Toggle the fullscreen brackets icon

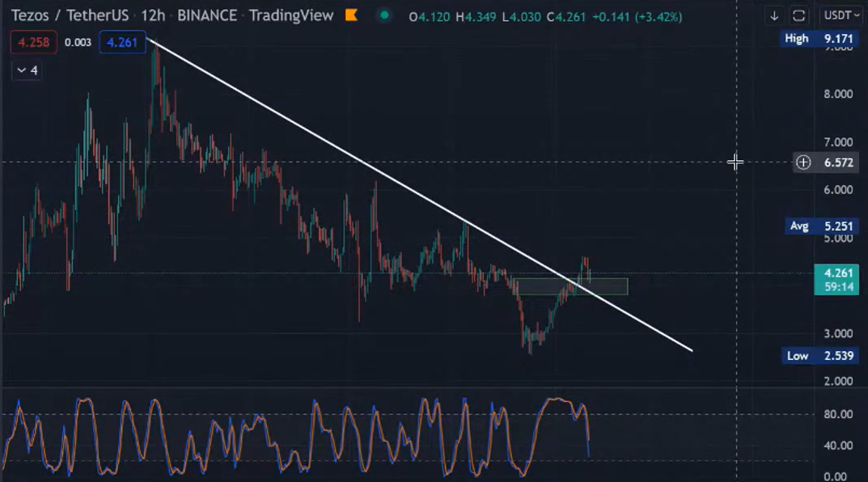coord(798,15)
